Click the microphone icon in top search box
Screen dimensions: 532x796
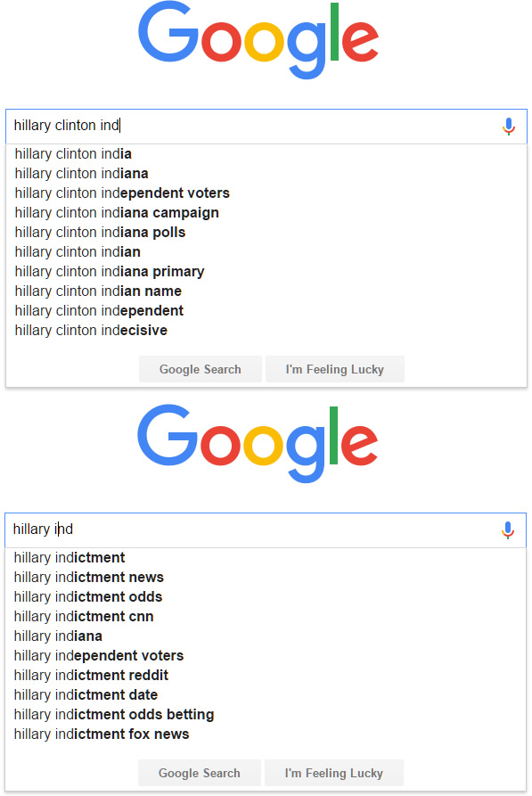[x=509, y=127]
